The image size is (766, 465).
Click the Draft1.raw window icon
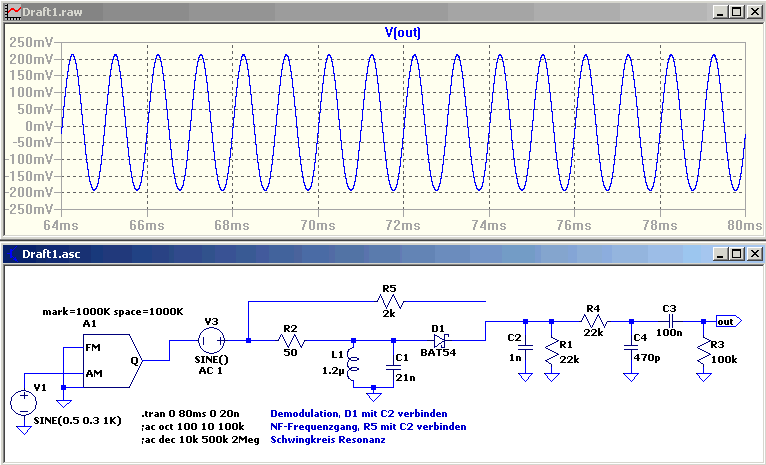[12, 11]
